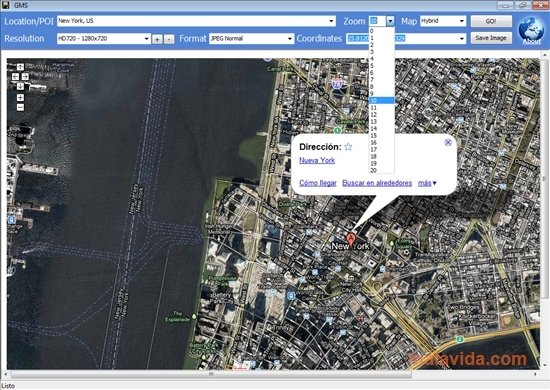Select zoom level 11 from list
The height and width of the screenshot is (390, 550).
[381, 108]
